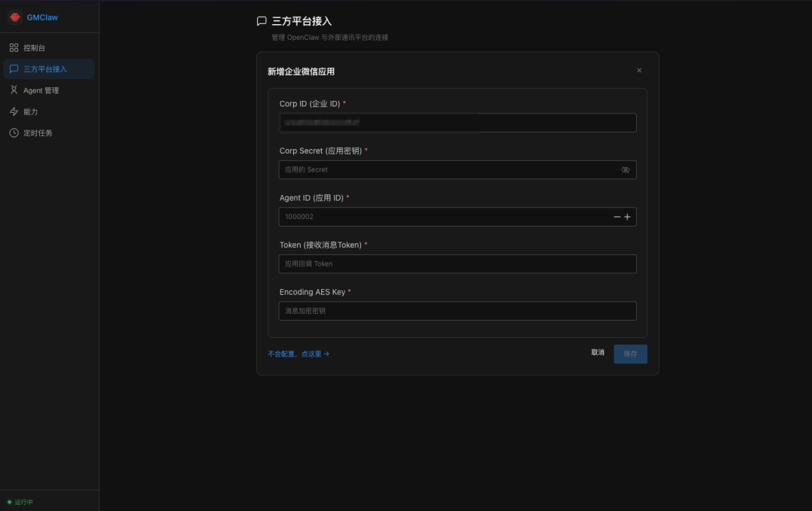The image size is (812, 511).
Task: Click the 运行中 status text
Action: point(24,502)
